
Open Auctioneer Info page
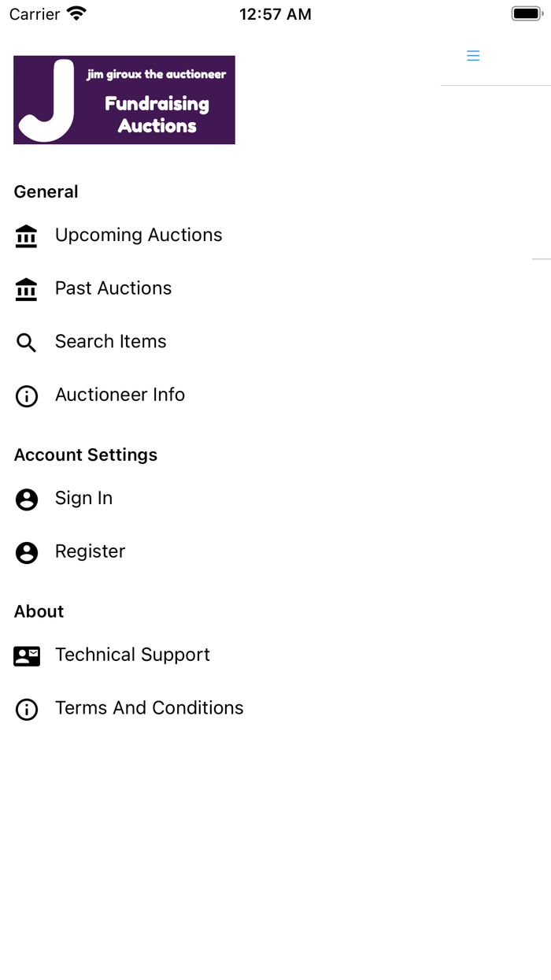120,395
